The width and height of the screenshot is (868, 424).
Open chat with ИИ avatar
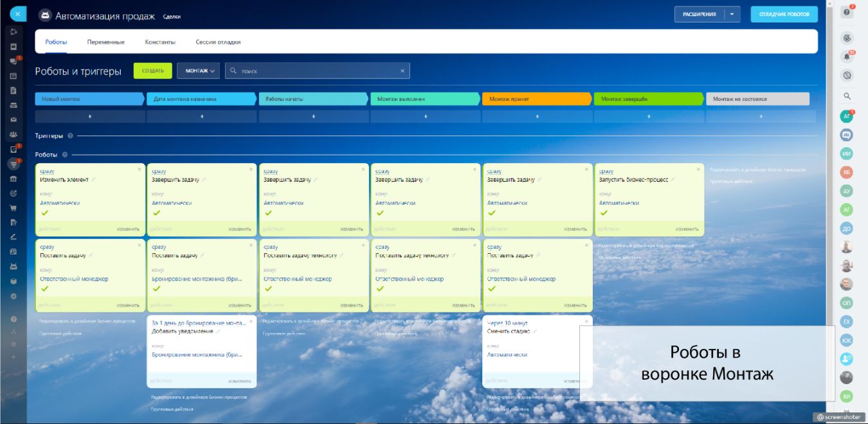[x=847, y=154]
